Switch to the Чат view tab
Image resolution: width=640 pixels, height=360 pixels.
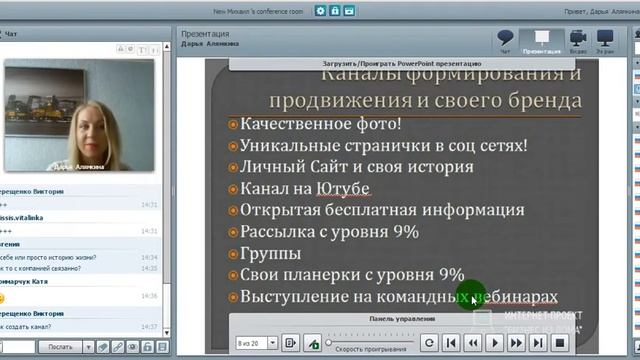tap(505, 42)
